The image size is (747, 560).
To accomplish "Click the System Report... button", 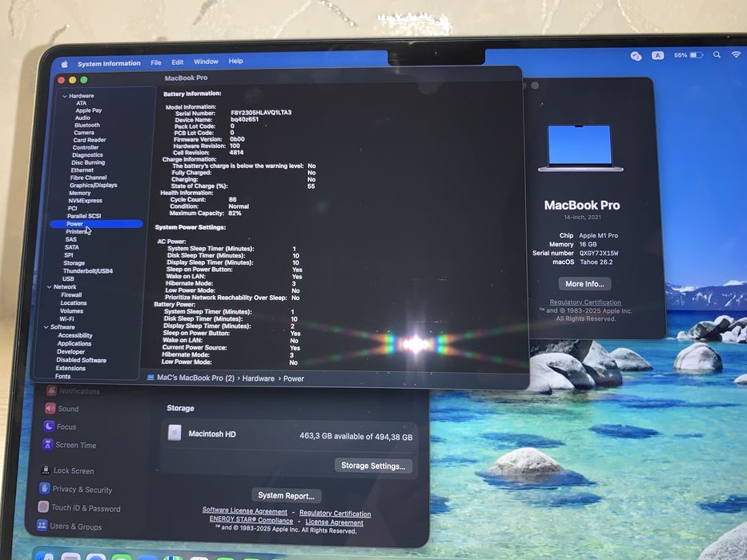I will 286,496.
